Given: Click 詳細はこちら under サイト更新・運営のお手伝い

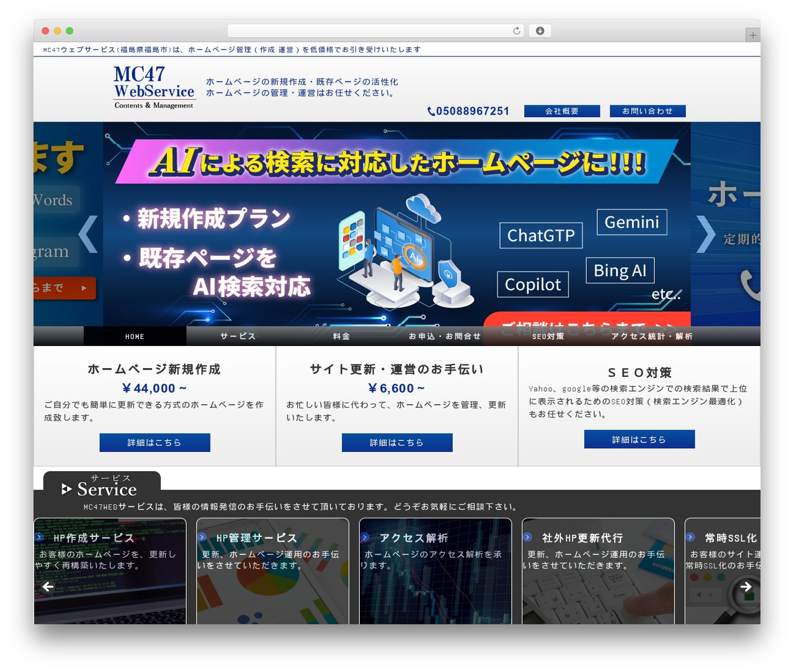Looking at the screenshot, I should click(397, 443).
